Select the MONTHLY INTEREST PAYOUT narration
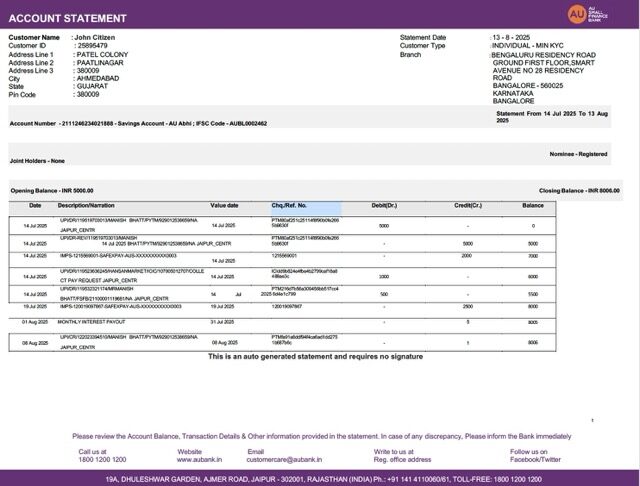 (91, 322)
